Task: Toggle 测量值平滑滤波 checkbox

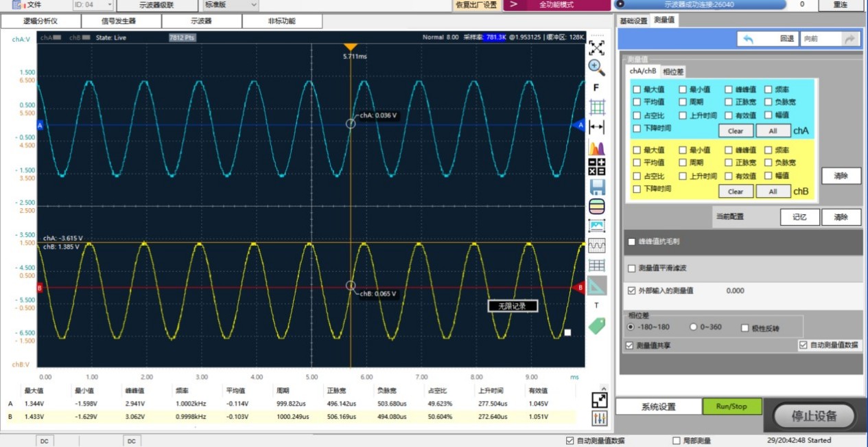Action: (632, 268)
